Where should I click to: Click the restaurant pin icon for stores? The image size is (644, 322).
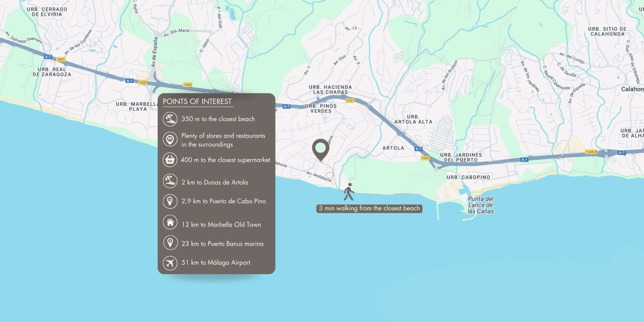[170, 139]
